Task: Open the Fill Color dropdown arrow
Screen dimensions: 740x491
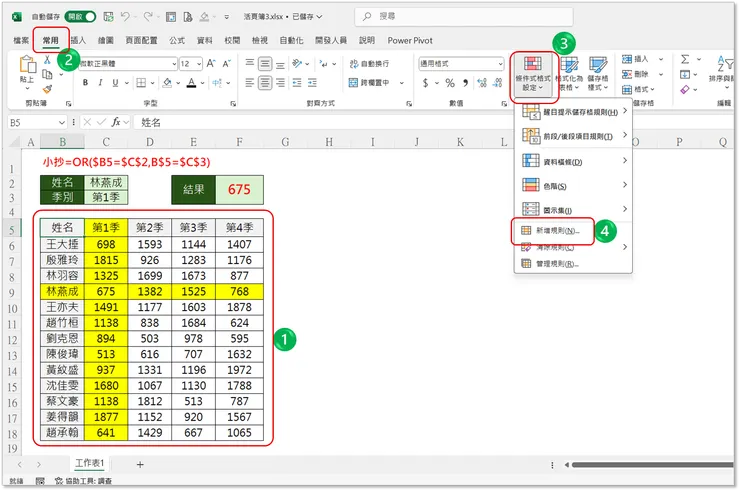Action: (178, 83)
